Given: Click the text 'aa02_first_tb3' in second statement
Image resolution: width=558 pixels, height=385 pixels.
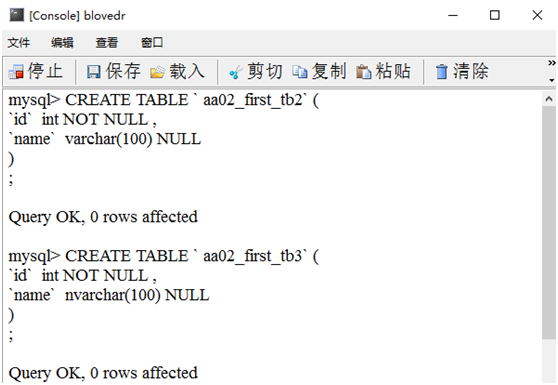Looking at the screenshot, I should pyautogui.click(x=253, y=256).
